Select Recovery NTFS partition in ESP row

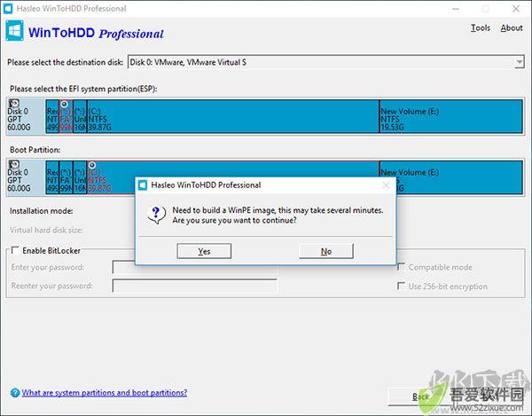(x=52, y=116)
